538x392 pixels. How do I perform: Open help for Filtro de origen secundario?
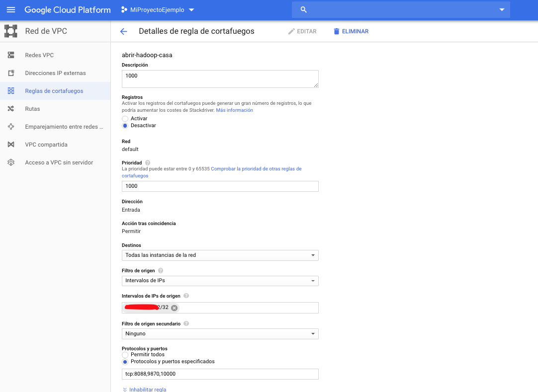tap(186, 323)
